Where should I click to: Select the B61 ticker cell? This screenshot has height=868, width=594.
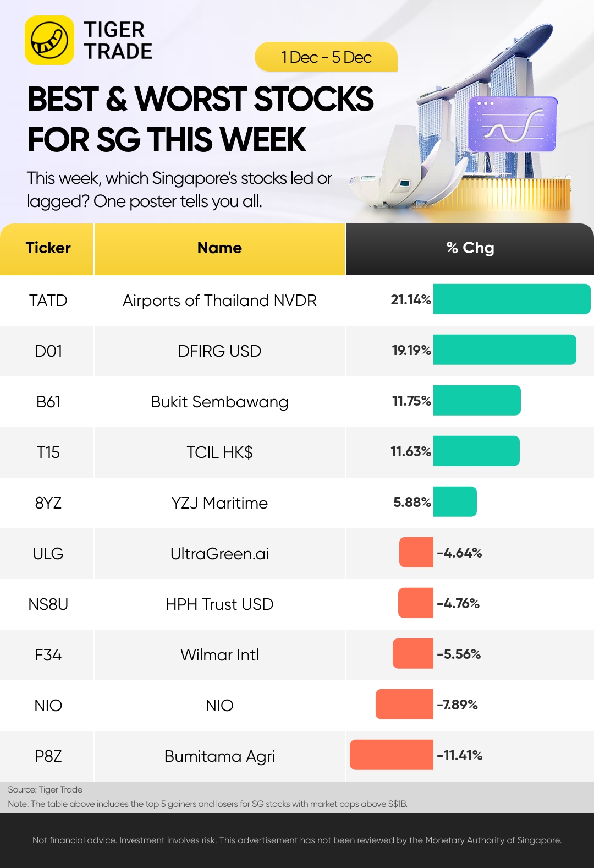pyautogui.click(x=48, y=402)
